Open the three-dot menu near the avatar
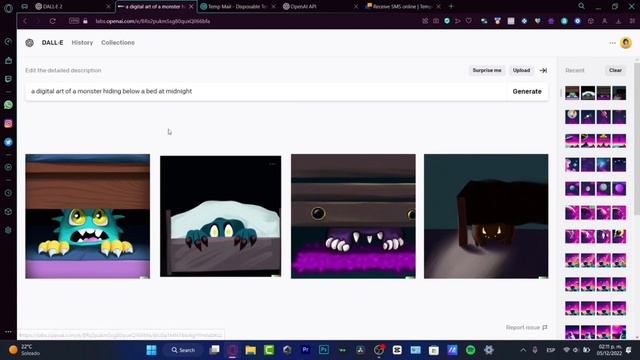This screenshot has width=640, height=360. (x=612, y=43)
